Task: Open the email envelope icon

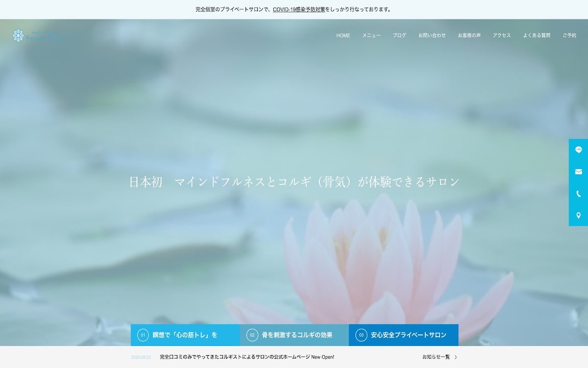Action: [578, 172]
